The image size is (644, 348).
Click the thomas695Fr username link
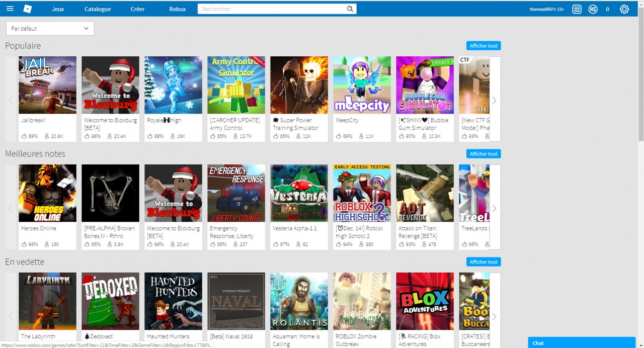546,9
